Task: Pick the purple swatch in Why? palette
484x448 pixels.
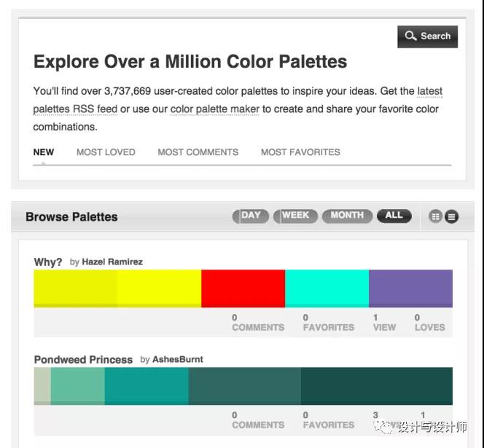Action: tap(410, 288)
